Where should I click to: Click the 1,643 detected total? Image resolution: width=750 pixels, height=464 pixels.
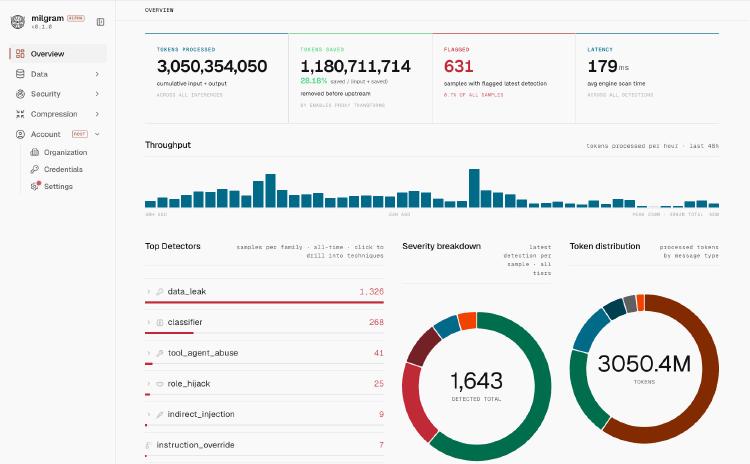pos(476,381)
